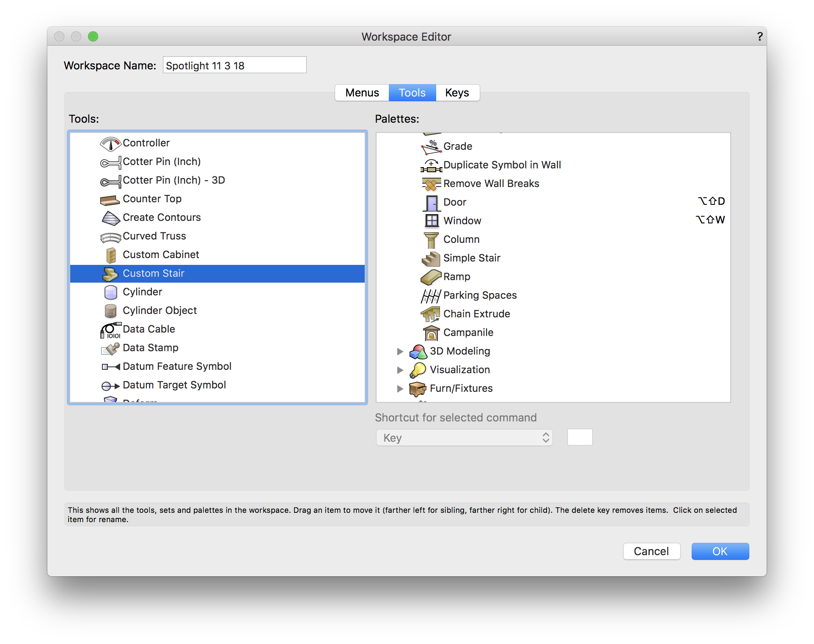Select the Counter Top tool icon
This screenshot has width=814, height=644.
click(x=110, y=200)
